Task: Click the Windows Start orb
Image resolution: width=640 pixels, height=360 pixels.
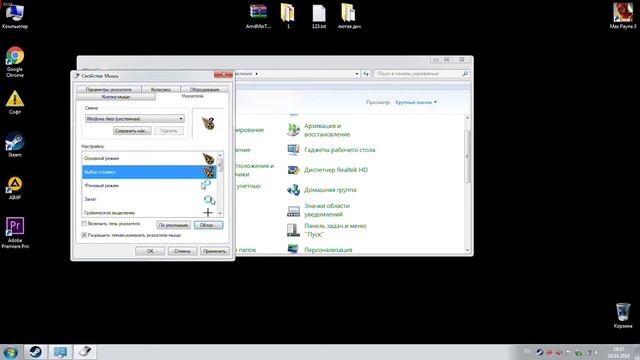Action: (x=11, y=352)
